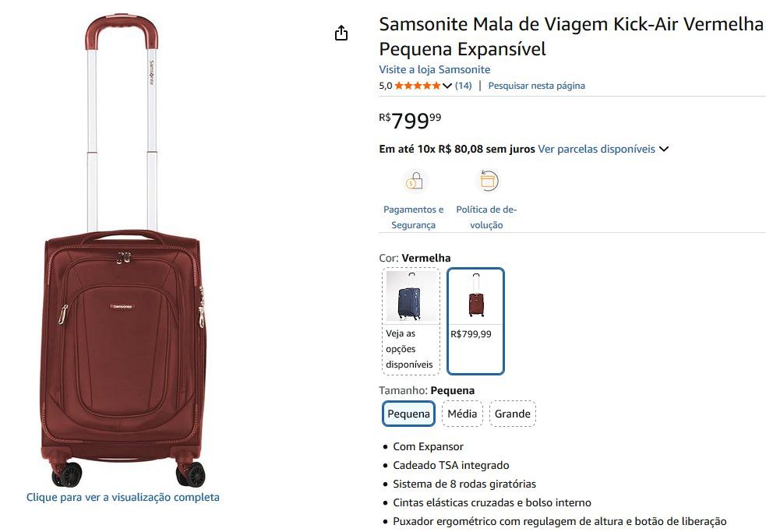Viewport: 766px width, 532px height.
Task: Click the share icon above product image
Action: coord(341,33)
